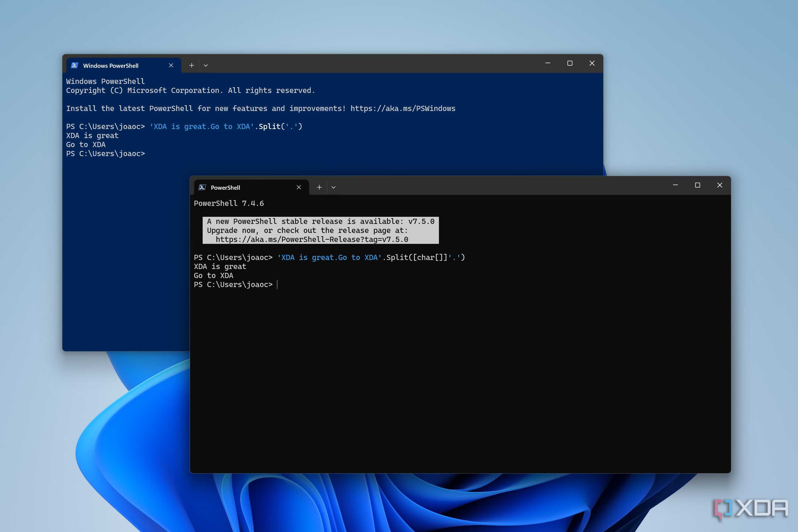Click the 'XDA is great' output in the blue window
The image size is (798, 532).
[x=92, y=136]
